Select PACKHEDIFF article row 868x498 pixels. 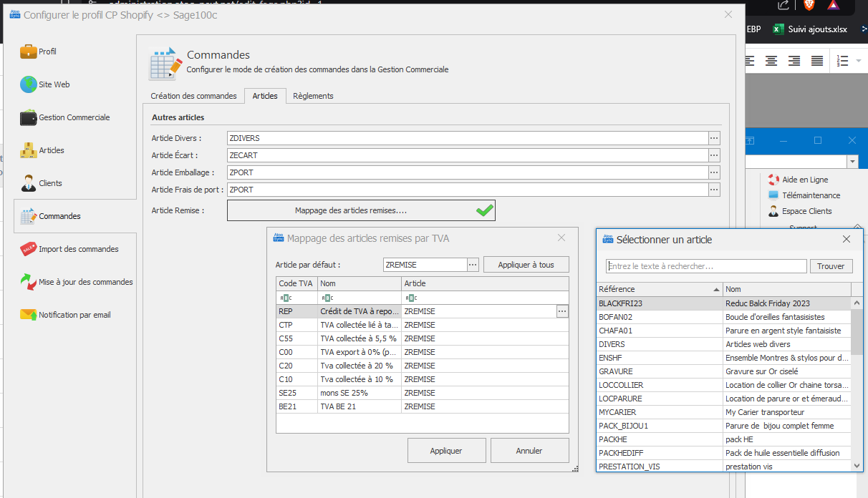pos(723,453)
